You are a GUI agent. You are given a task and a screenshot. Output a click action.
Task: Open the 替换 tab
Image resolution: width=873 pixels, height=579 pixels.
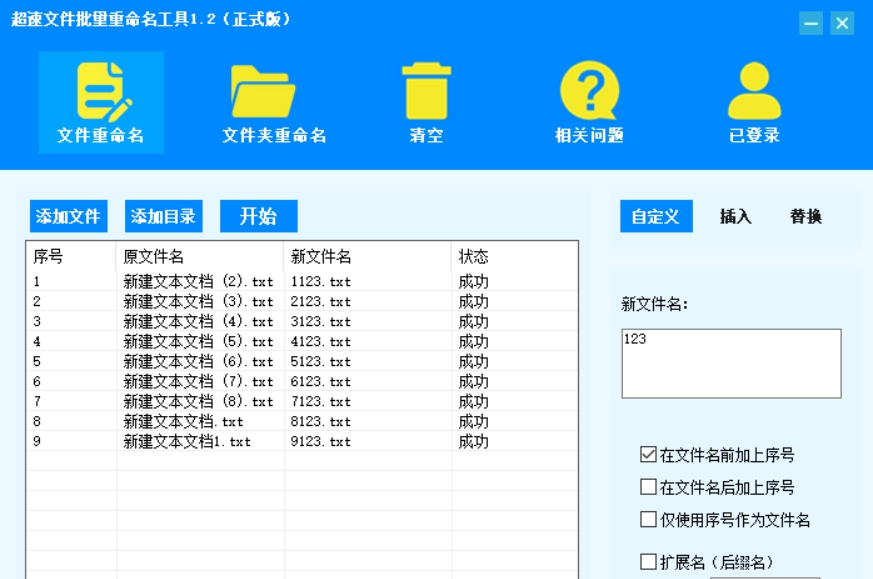click(x=805, y=216)
